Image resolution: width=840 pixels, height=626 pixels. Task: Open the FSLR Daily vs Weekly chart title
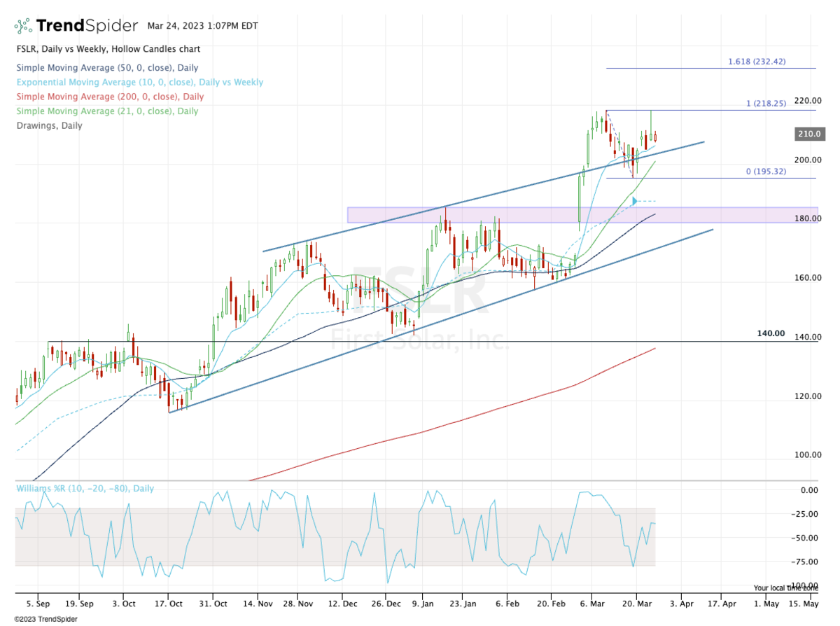pos(107,49)
